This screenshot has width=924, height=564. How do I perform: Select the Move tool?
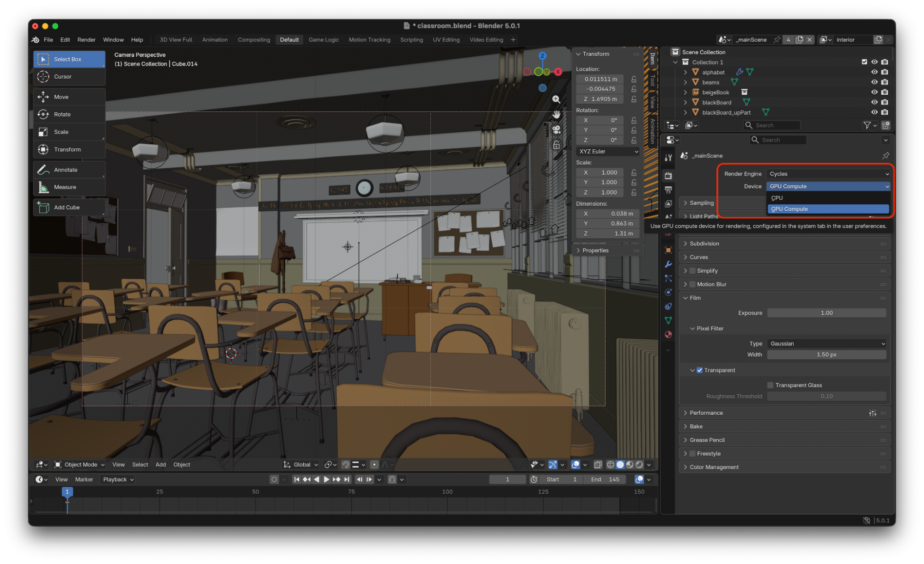point(61,97)
